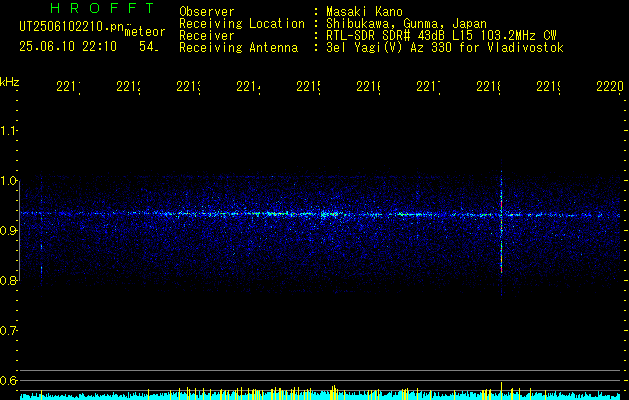629x400 pixels.
Task: Click the tallest yellow spike in bottom signal strip
Action: tap(501, 391)
